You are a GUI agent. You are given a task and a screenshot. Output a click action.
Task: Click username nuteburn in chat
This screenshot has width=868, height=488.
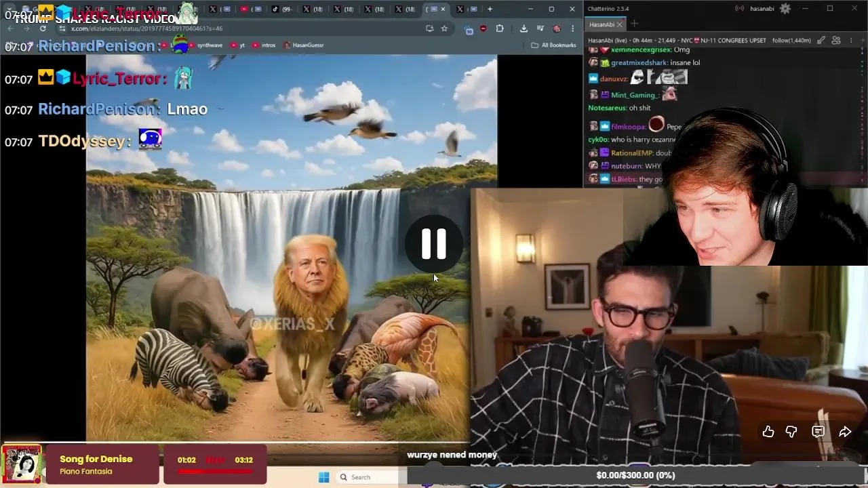click(x=626, y=165)
